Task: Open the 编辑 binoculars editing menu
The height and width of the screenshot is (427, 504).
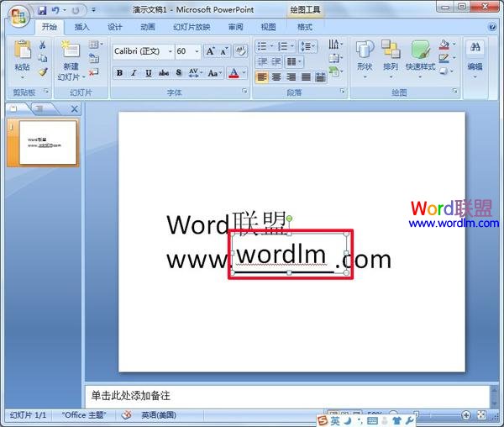Action: pyautogui.click(x=475, y=59)
